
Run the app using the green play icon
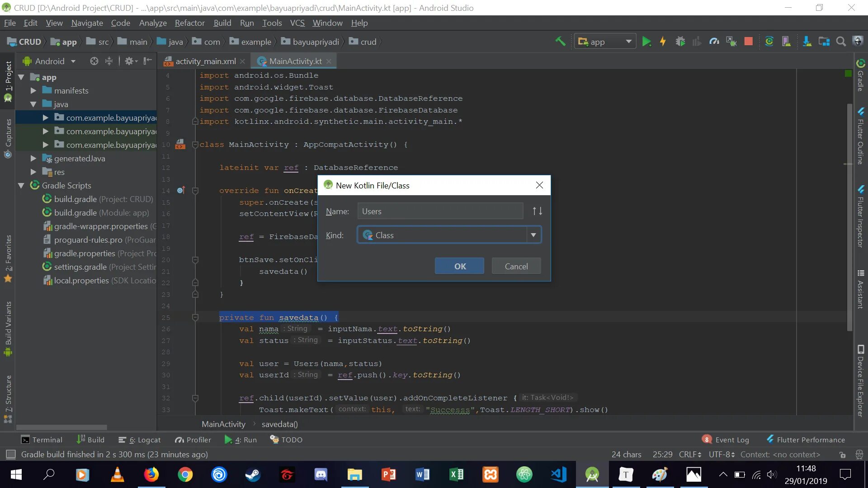(646, 41)
